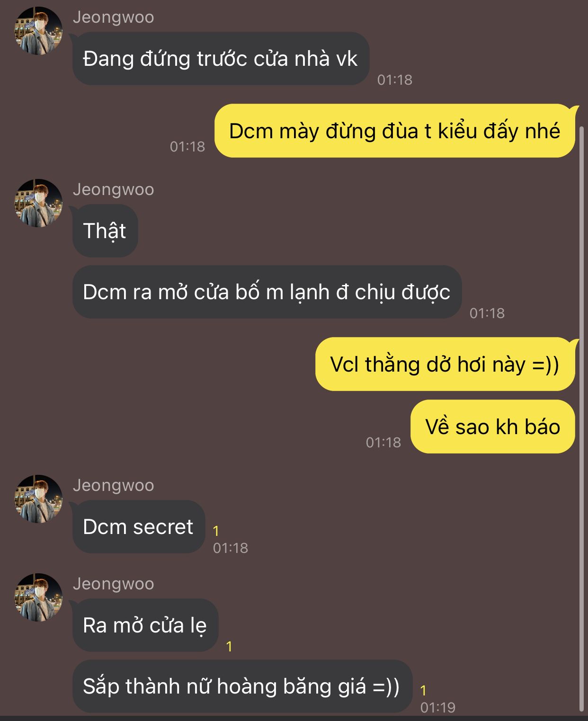Tap the yellow bubble "Vcl thằng dở hơi này =))"
Screen dimensions: 588x721
tap(445, 364)
